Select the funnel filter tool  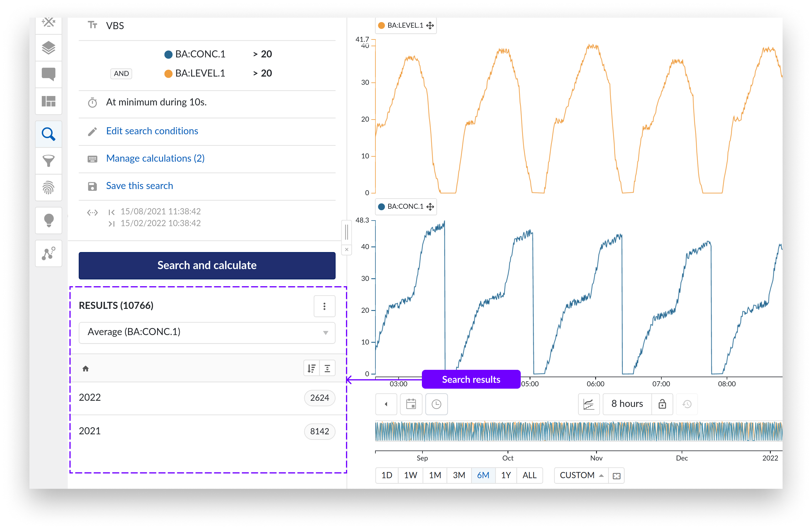49,160
